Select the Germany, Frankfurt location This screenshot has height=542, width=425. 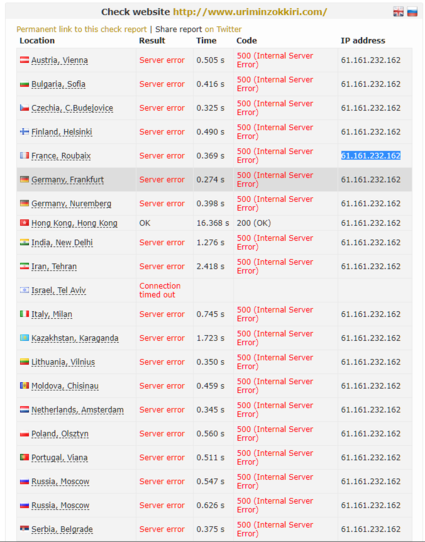(67, 180)
